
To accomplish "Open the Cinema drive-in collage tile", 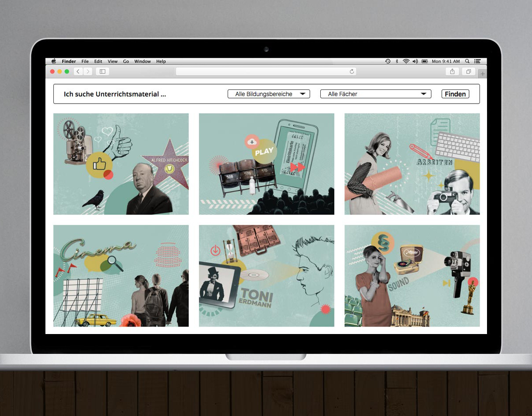I will [x=121, y=276].
